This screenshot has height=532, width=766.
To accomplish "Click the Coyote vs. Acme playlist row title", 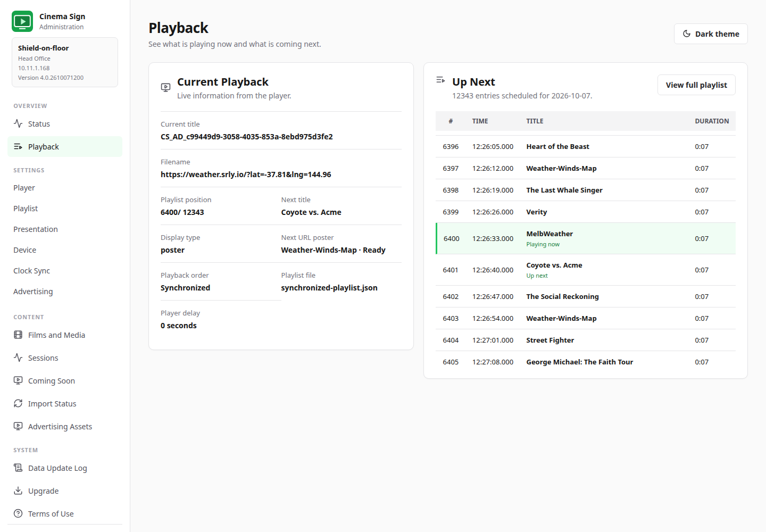I will (x=554, y=265).
